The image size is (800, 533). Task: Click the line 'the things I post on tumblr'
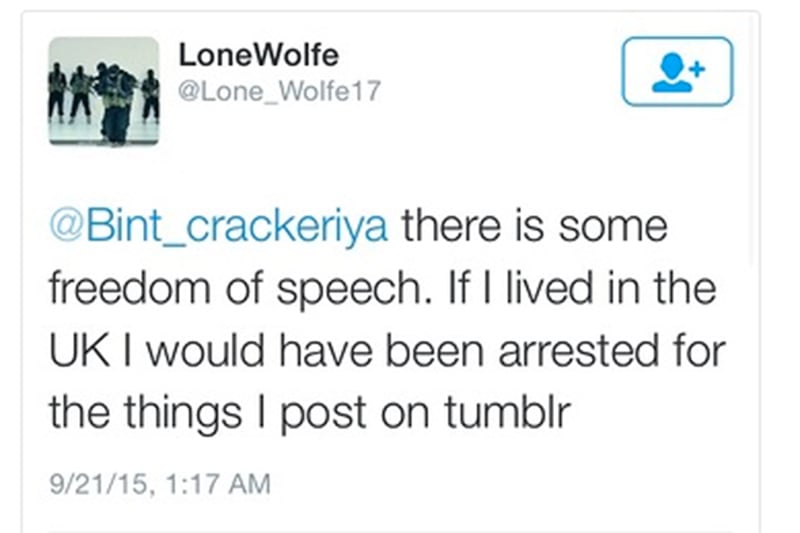tap(310, 412)
